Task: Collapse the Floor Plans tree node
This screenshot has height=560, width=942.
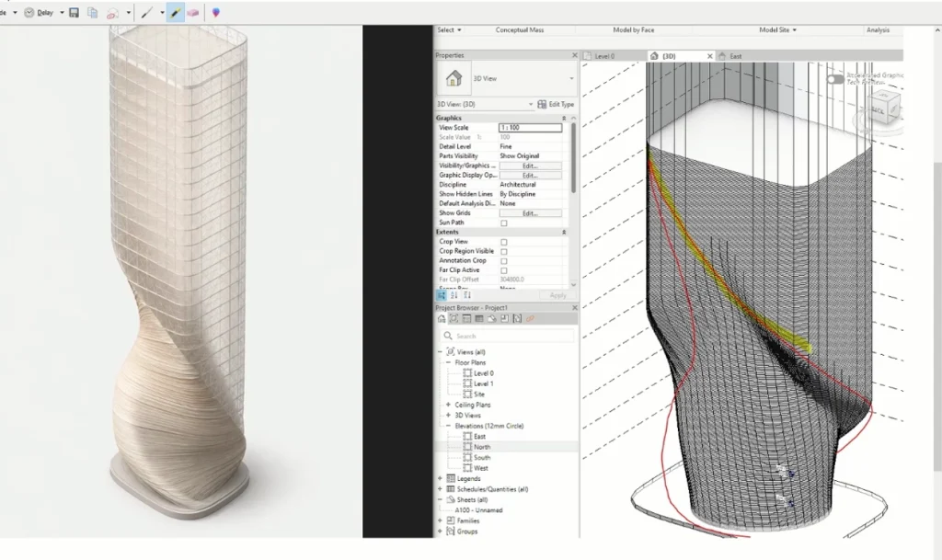Action: tap(448, 363)
